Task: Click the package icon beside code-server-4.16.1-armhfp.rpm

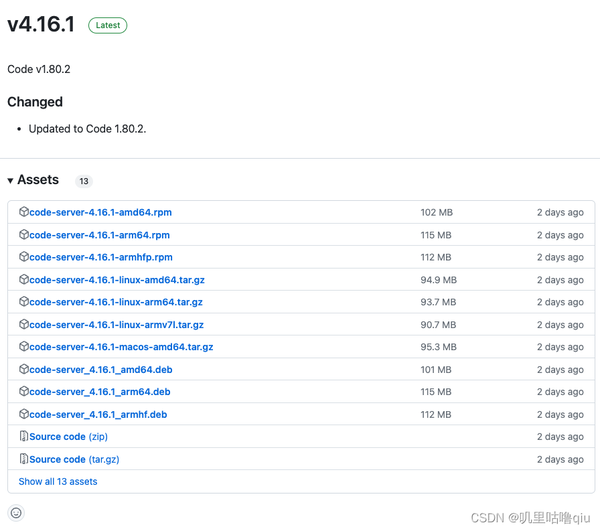Action: (x=24, y=256)
